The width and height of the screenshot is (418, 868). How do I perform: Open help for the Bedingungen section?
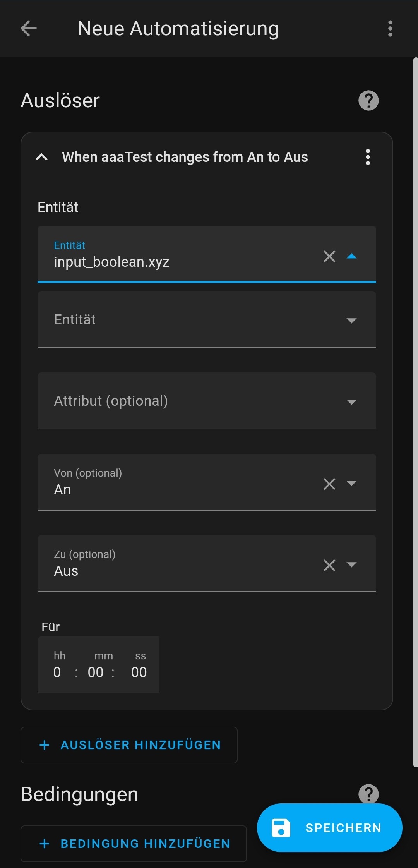368,794
